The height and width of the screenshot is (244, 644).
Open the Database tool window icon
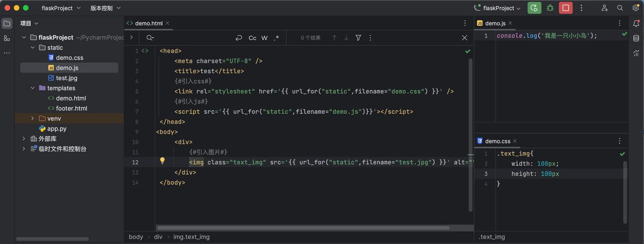coord(636,39)
